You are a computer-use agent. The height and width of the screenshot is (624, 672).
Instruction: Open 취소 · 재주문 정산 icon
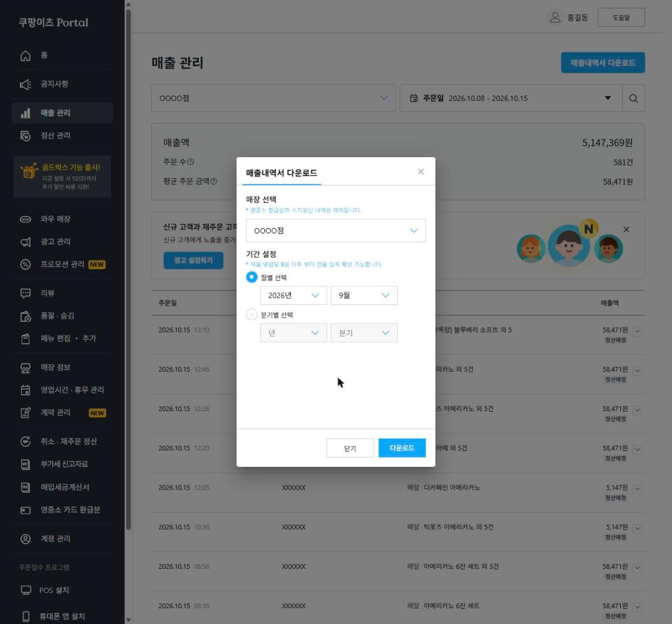26,442
